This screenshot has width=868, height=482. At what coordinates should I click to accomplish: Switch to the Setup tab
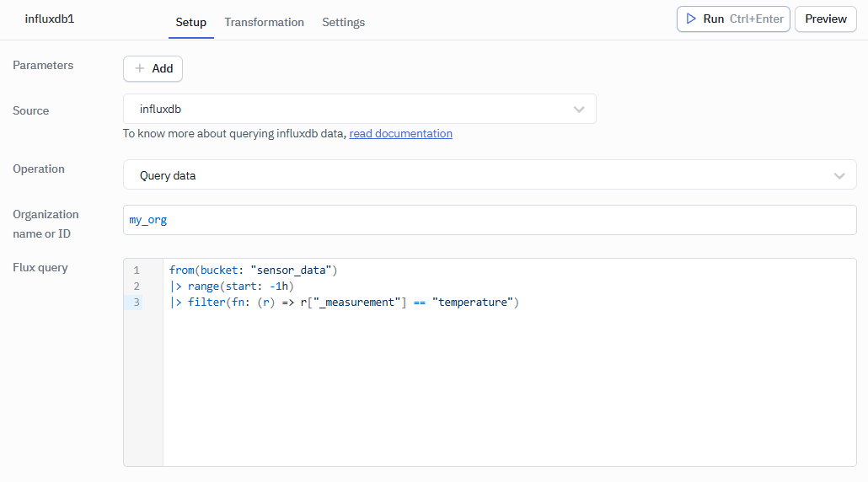(x=190, y=22)
